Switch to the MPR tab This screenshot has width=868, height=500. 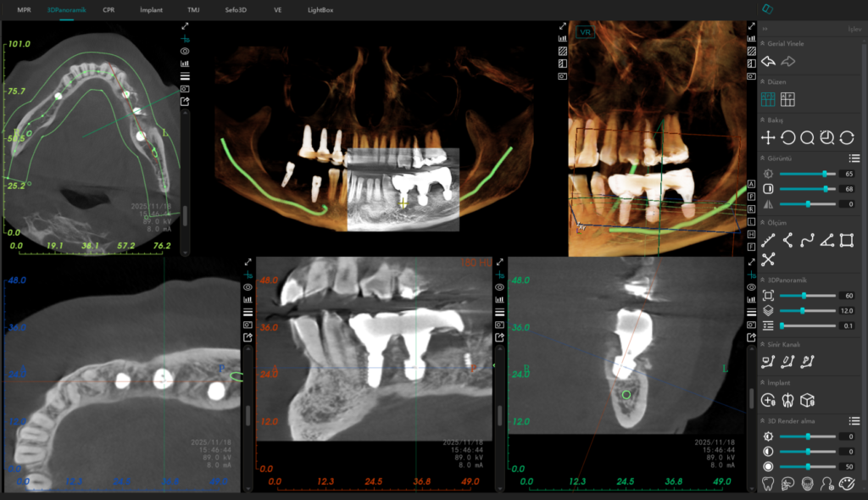24,8
